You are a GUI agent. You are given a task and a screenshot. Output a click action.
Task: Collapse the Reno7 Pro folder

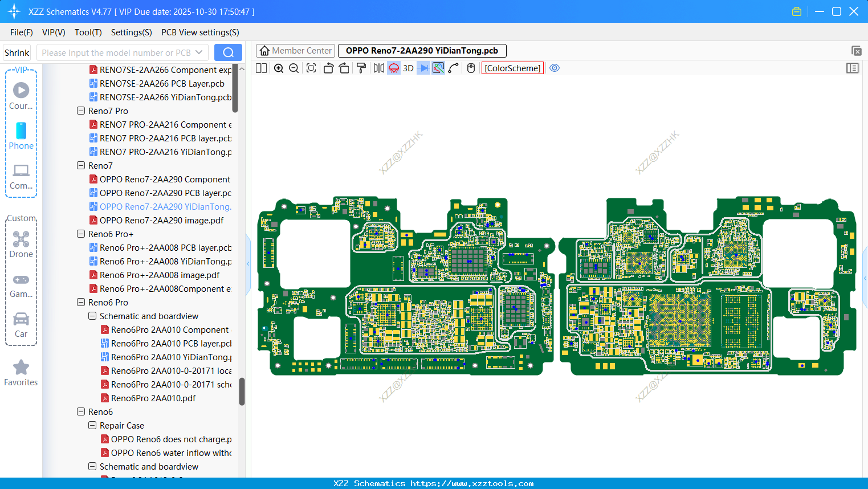tap(81, 111)
